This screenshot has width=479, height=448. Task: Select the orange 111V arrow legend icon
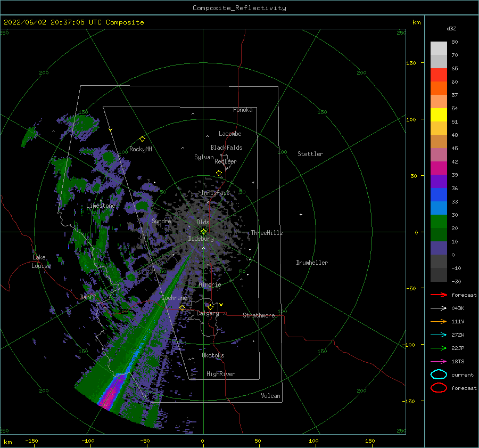pyautogui.click(x=439, y=321)
